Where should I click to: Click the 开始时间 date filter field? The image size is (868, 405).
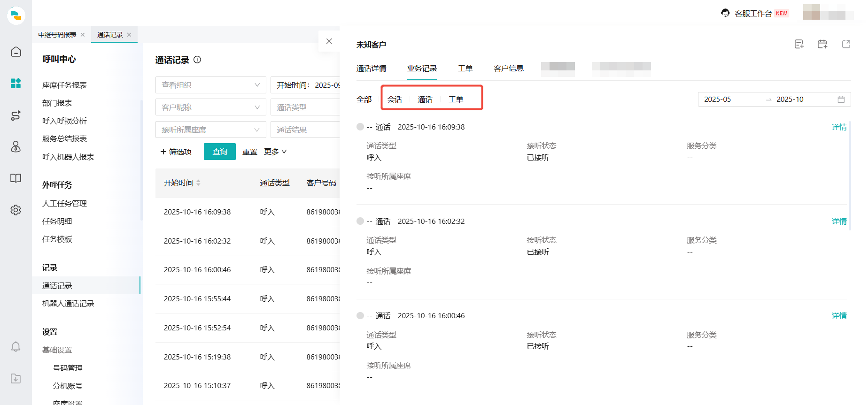[305, 85]
